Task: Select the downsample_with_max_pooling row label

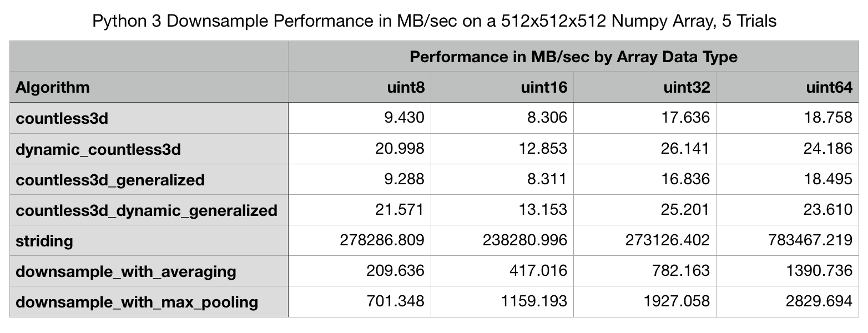Action: tap(137, 302)
